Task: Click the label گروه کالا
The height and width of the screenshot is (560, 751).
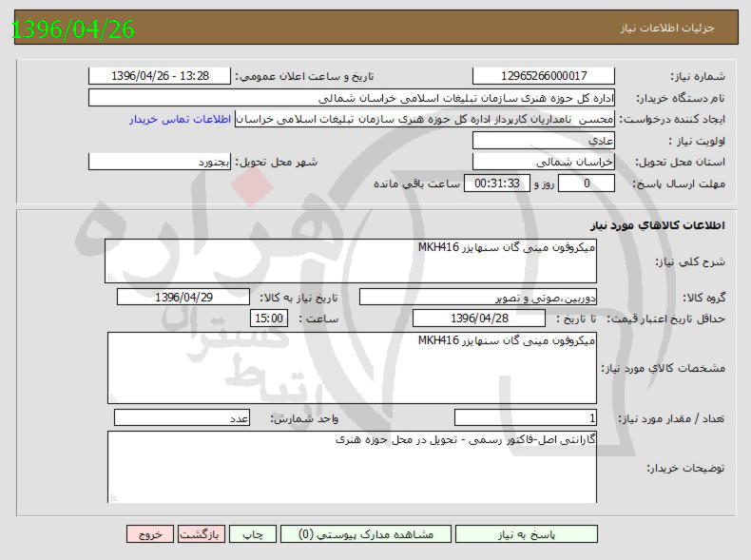Action: point(703,298)
